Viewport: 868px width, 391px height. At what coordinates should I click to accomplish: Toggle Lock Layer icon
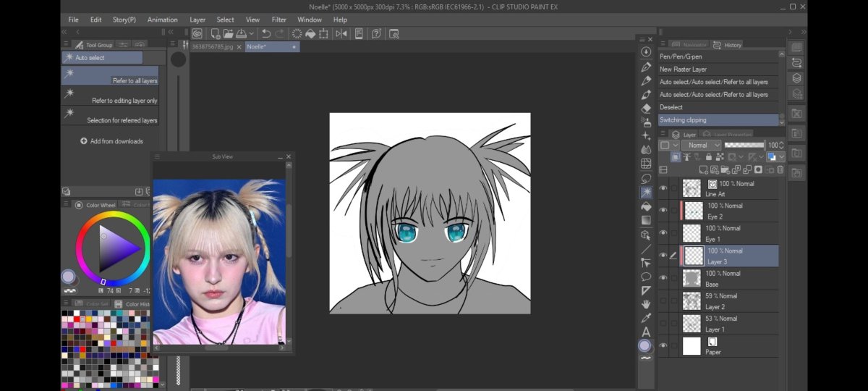709,156
